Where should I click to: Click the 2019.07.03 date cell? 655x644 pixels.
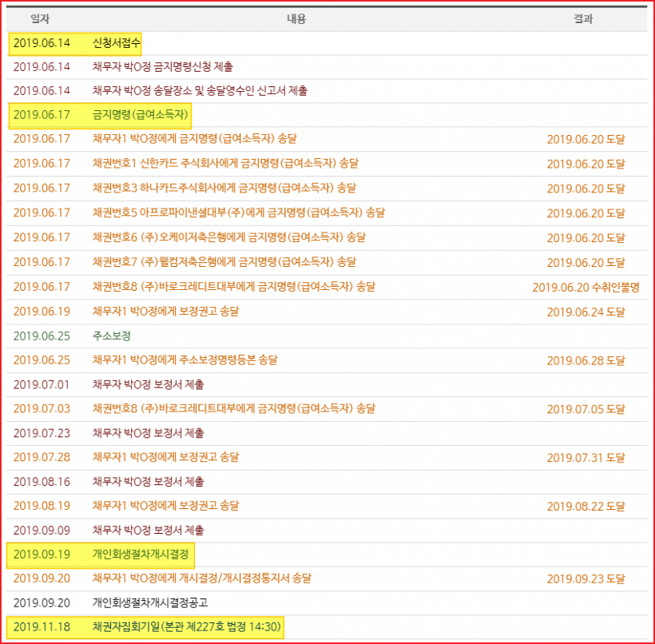coord(42,408)
